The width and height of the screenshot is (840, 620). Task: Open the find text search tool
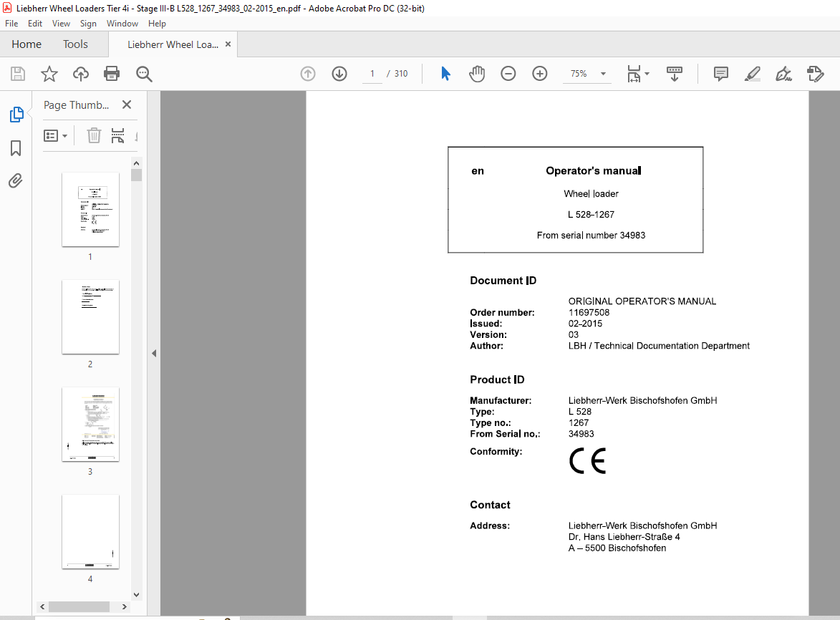144,74
